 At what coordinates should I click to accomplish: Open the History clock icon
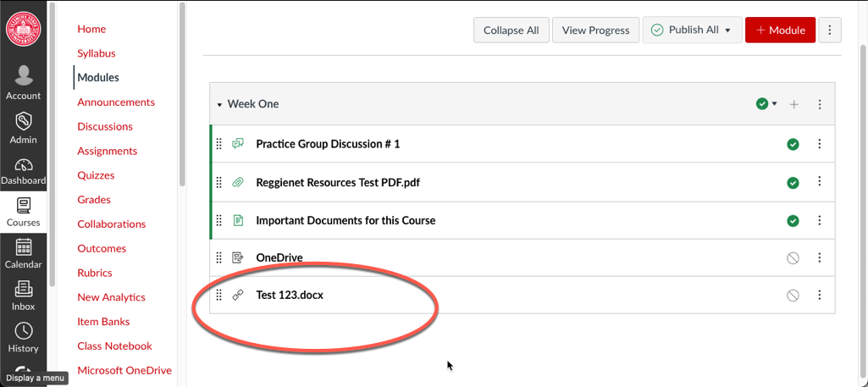(x=23, y=330)
